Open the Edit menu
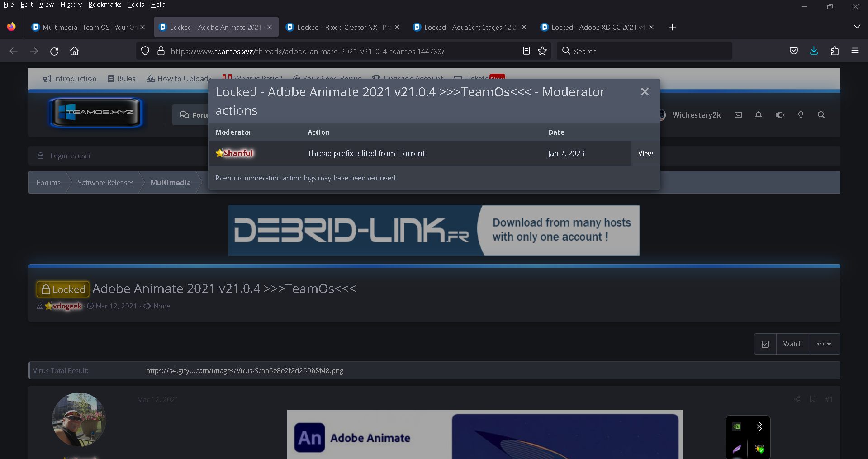Viewport: 868px width, 459px height. click(x=27, y=5)
